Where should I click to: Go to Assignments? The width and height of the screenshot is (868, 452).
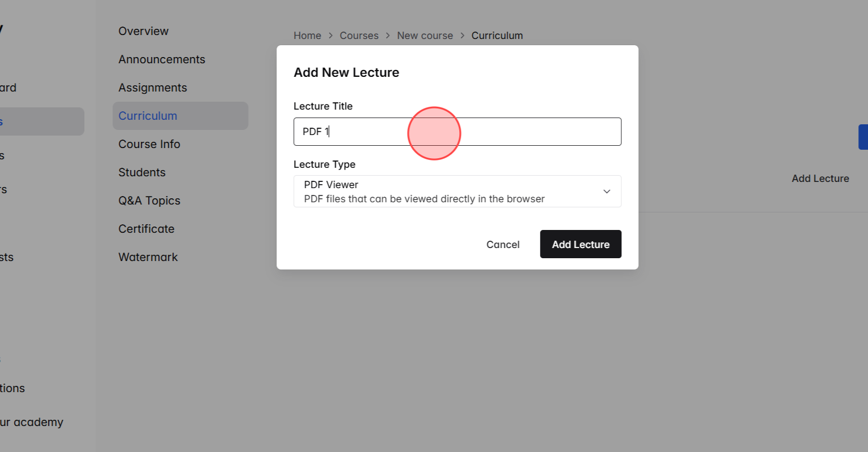(x=152, y=87)
